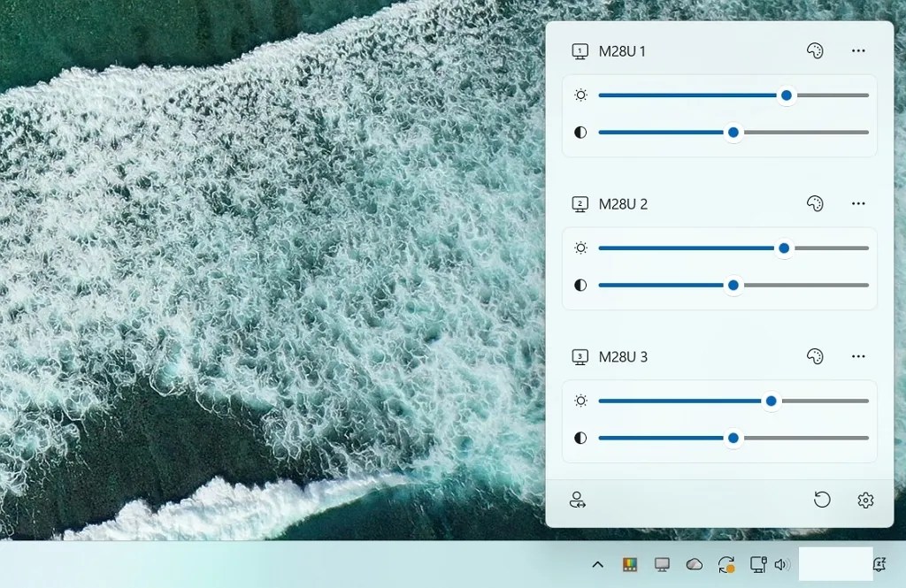Click the M28U 2 contrast icon
Viewport: 906px width, 588px height.
coord(580,285)
